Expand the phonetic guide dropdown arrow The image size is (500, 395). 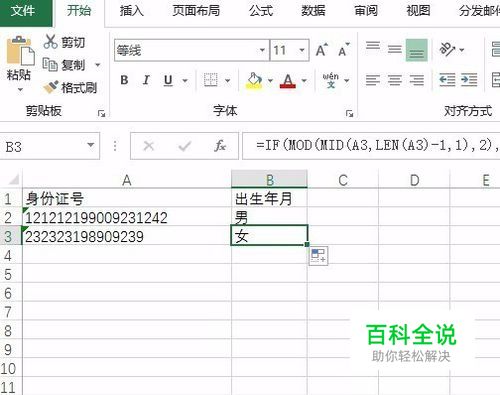pos(347,80)
